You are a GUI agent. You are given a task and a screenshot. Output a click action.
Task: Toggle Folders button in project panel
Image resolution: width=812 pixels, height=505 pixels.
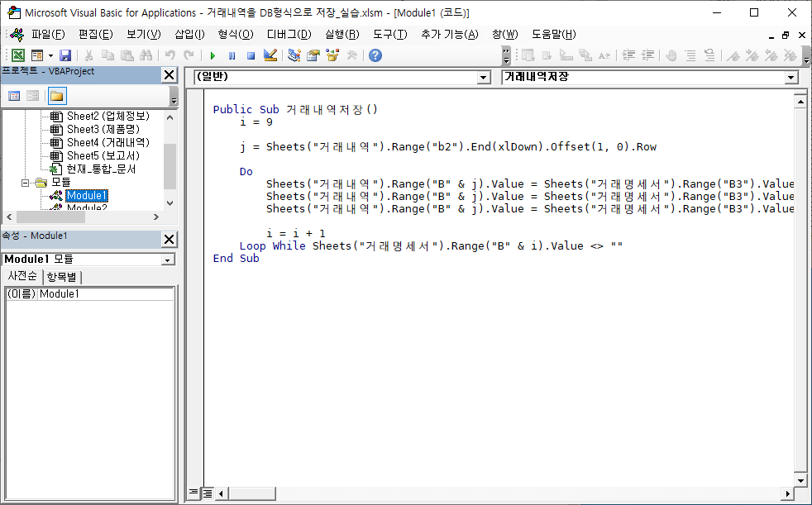tap(56, 96)
